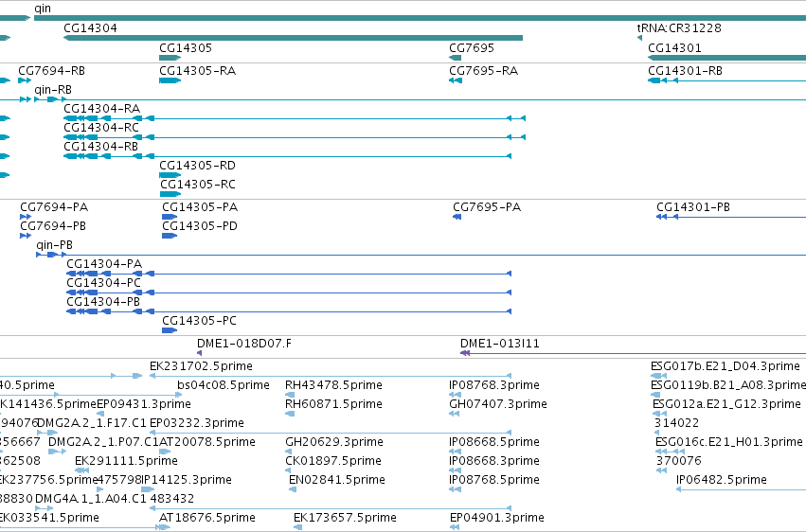Click EST EK291111.5prime
Viewport: 806px width, 532px height.
tap(126, 461)
